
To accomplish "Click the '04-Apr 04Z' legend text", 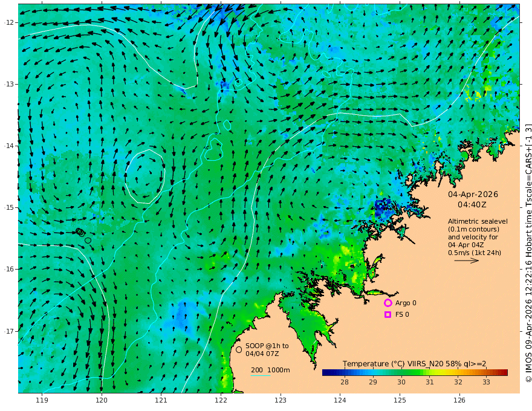I will coord(465,245).
